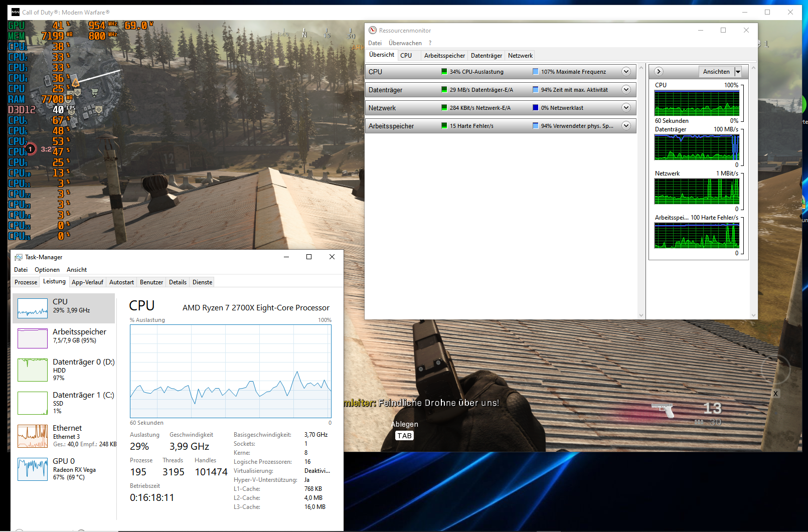Click the Netzwerk graph in Ressourcenmonitor's right pane
Image resolution: width=808 pixels, height=532 pixels.
point(697,192)
